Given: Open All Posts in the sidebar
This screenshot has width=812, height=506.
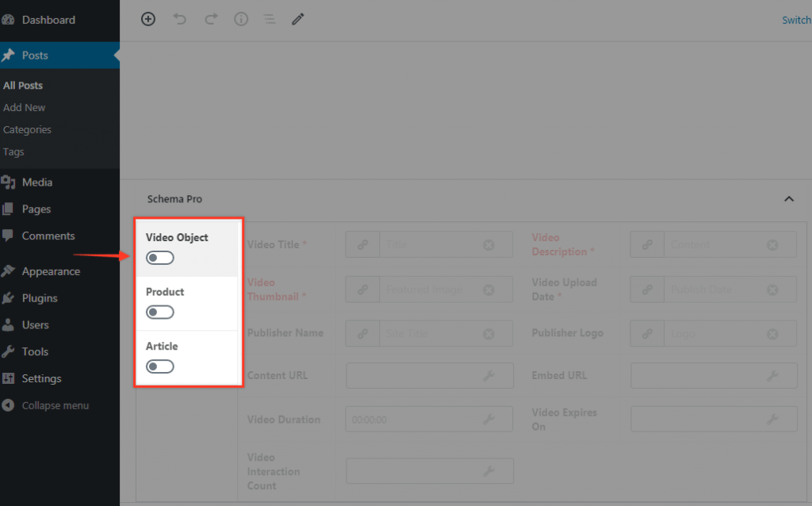Looking at the screenshot, I should [23, 85].
